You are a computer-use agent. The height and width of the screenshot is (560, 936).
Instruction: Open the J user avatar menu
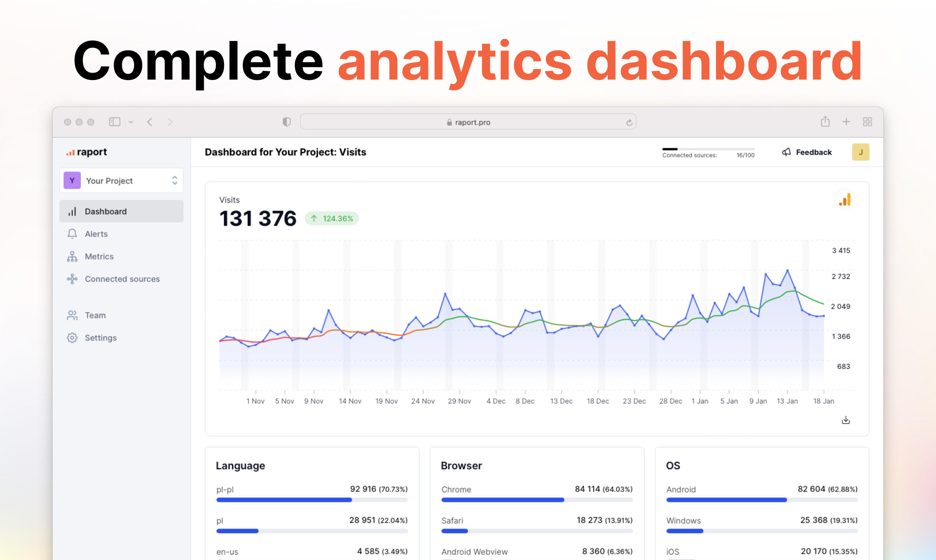click(x=860, y=152)
